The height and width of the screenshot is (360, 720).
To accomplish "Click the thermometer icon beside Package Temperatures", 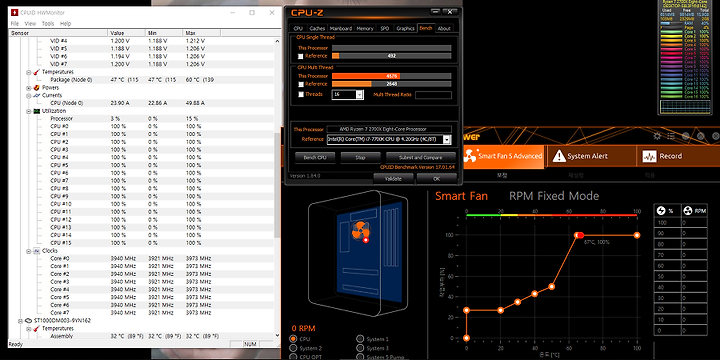I will (x=36, y=72).
